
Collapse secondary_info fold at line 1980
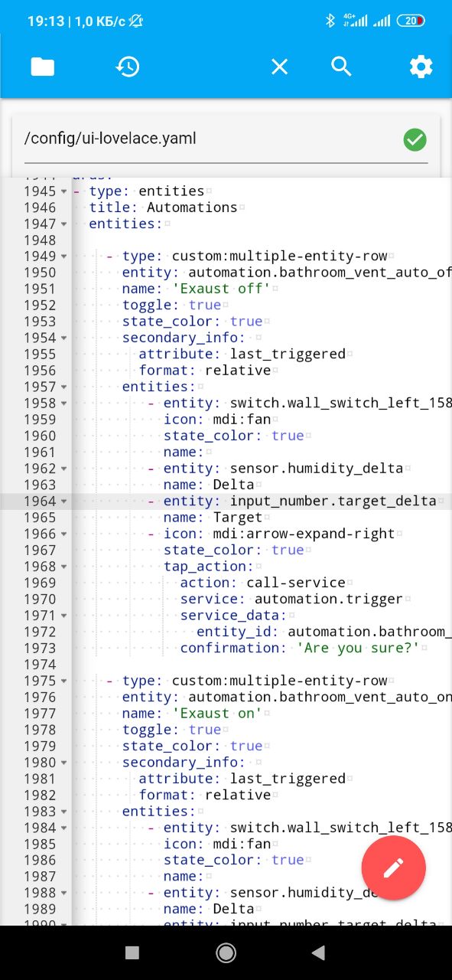(x=63, y=763)
